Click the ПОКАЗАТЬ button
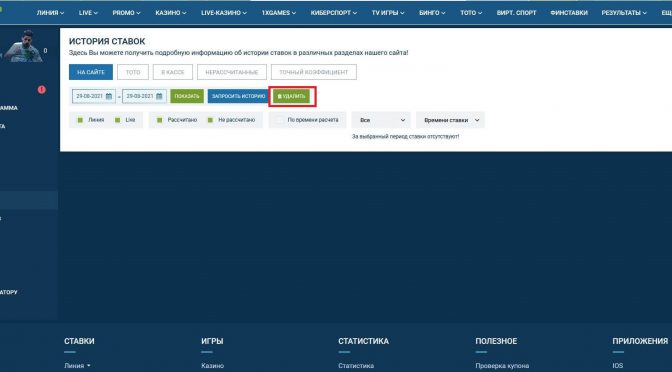The image size is (672, 372). (187, 96)
